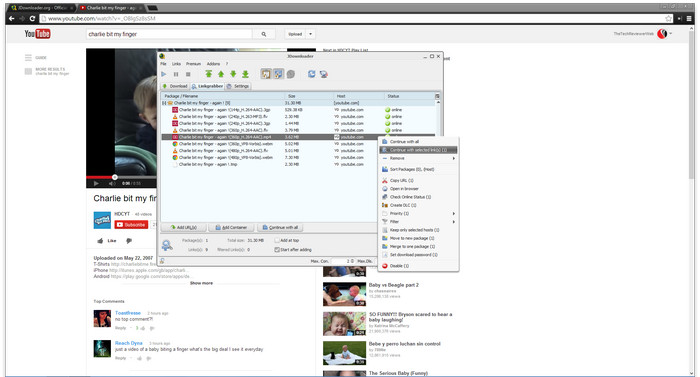Click user avatar at YouTube top right
700x377 pixels.
tap(662, 34)
